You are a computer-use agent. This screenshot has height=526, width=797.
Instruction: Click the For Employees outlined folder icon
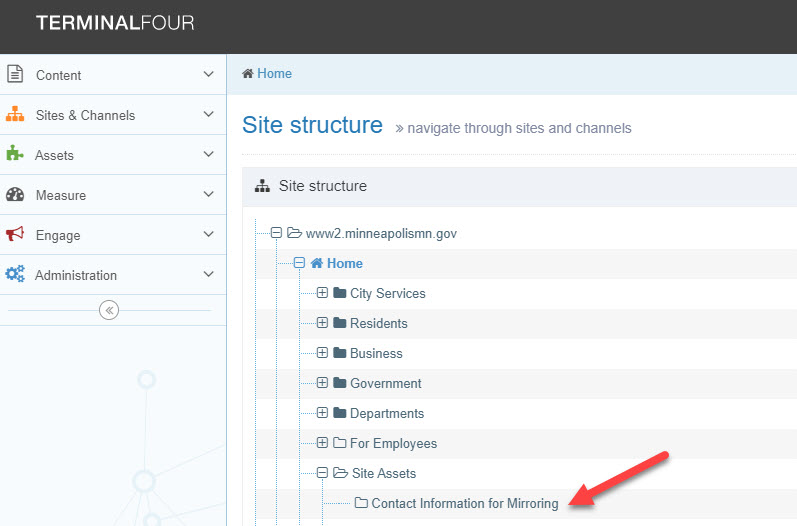pos(340,443)
